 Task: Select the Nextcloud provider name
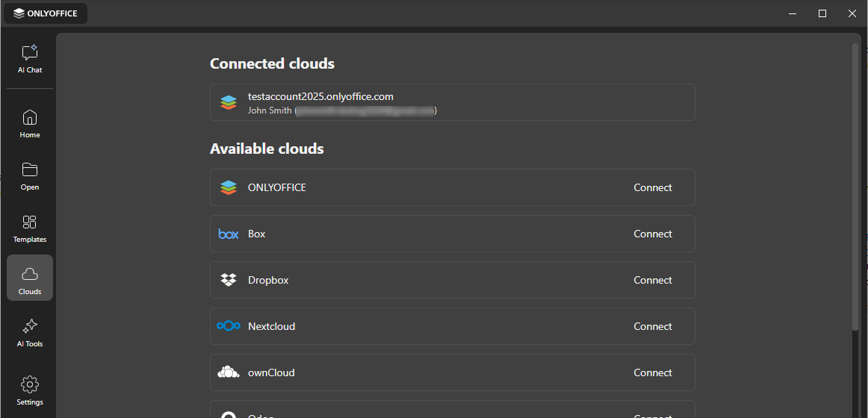(272, 326)
